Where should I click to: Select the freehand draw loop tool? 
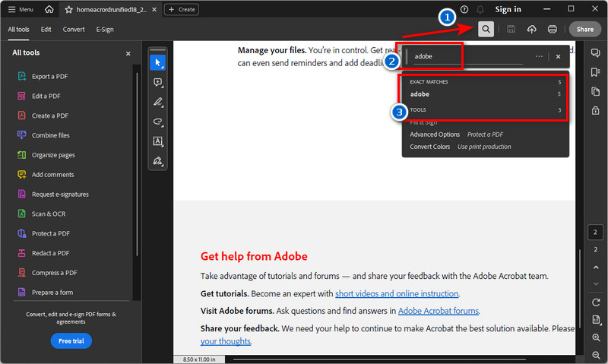[x=158, y=122]
